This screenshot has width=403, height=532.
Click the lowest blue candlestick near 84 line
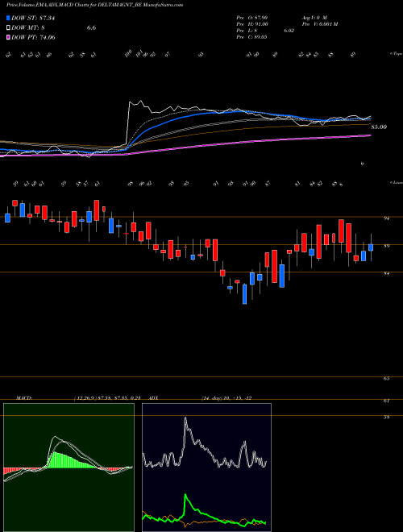[244, 294]
